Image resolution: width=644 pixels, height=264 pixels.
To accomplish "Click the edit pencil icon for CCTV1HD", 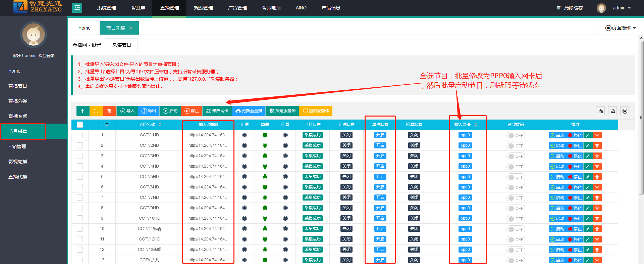I will click(x=588, y=135).
